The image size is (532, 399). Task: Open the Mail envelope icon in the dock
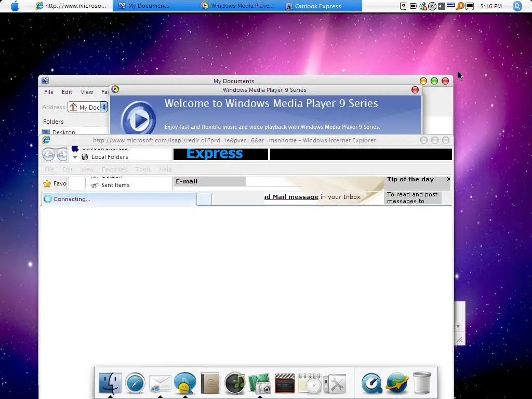tap(160, 384)
